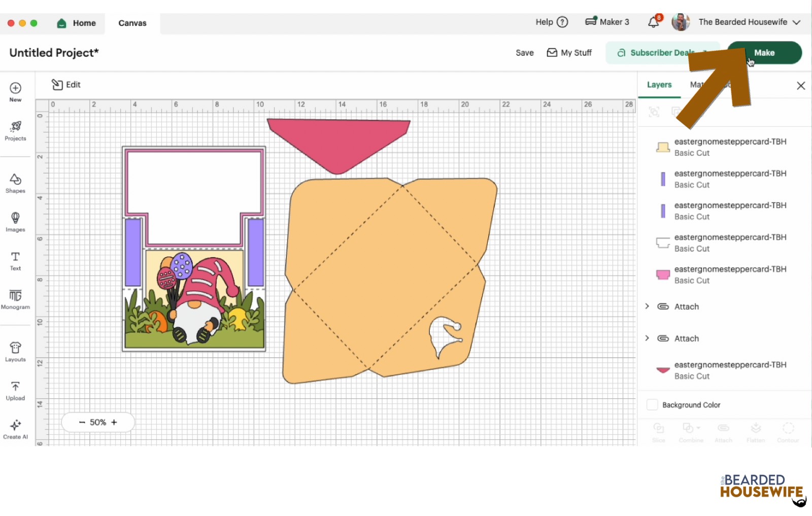Click the Edit toolbar button
The width and height of the screenshot is (812, 516).
pyautogui.click(x=66, y=85)
